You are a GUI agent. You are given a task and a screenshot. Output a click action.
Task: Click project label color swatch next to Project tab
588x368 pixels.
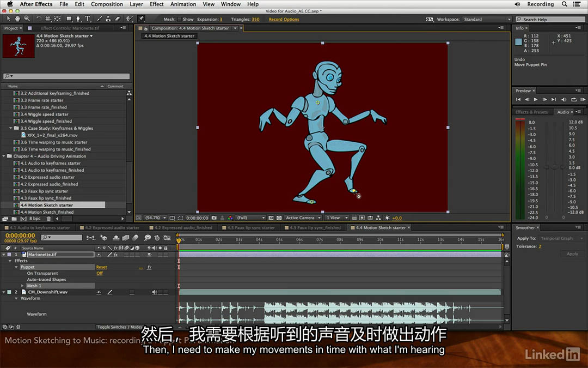29,28
